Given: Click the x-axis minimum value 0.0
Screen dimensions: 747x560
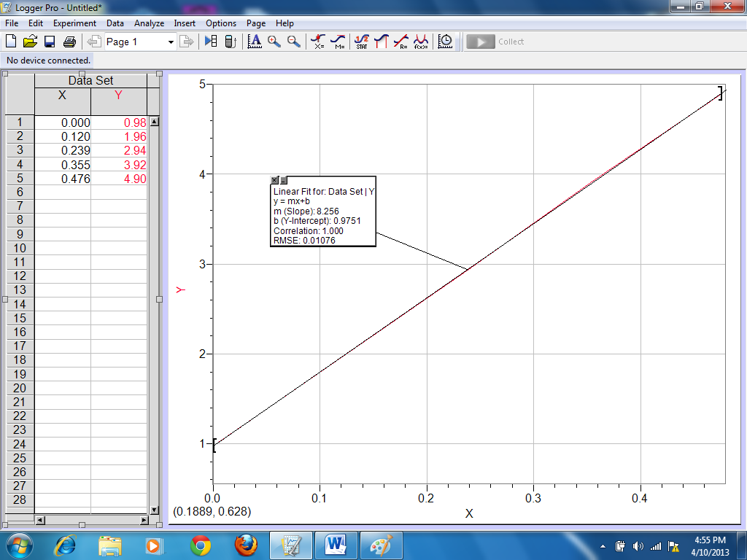Looking at the screenshot, I should tap(212, 498).
